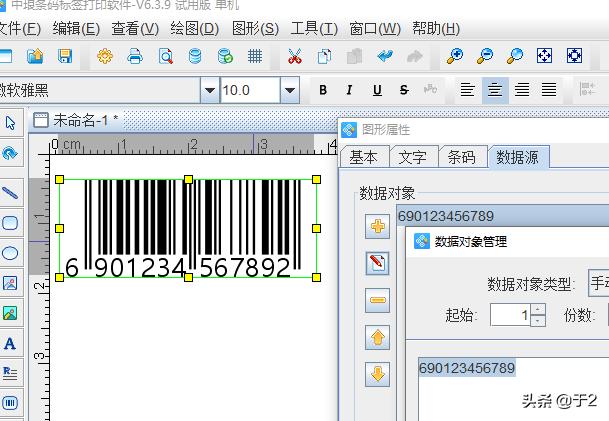Click the cut scissors icon
Image resolution: width=609 pixels, height=421 pixels.
[x=294, y=56]
